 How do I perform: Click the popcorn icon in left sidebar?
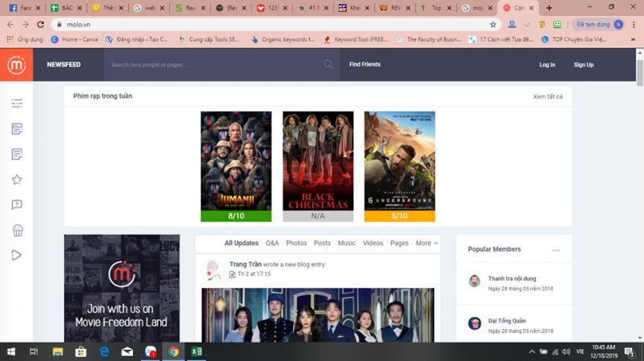(x=17, y=230)
